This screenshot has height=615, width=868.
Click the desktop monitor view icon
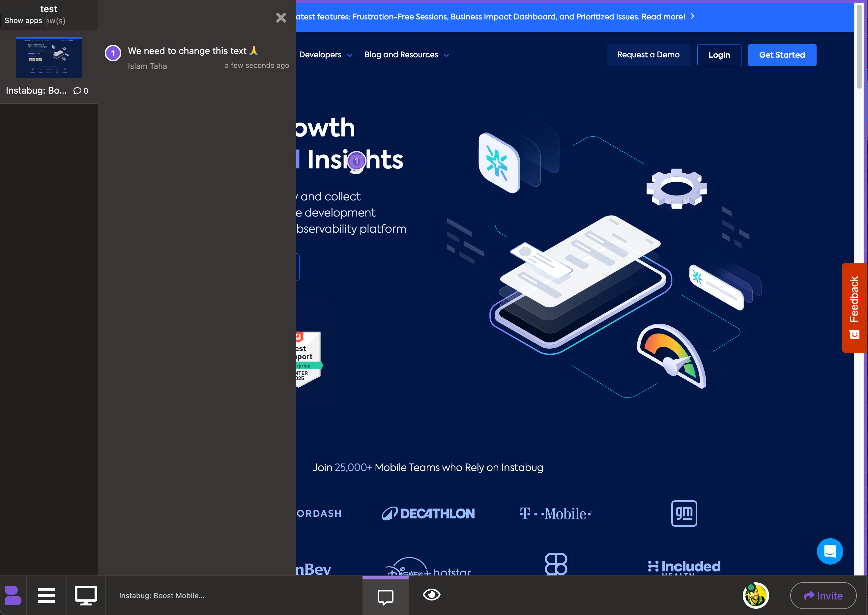(86, 595)
